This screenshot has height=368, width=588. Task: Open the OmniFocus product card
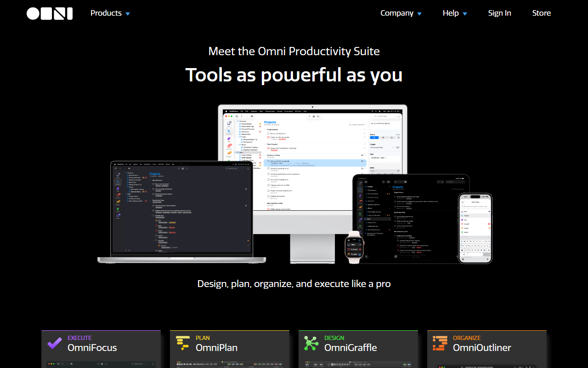101,349
